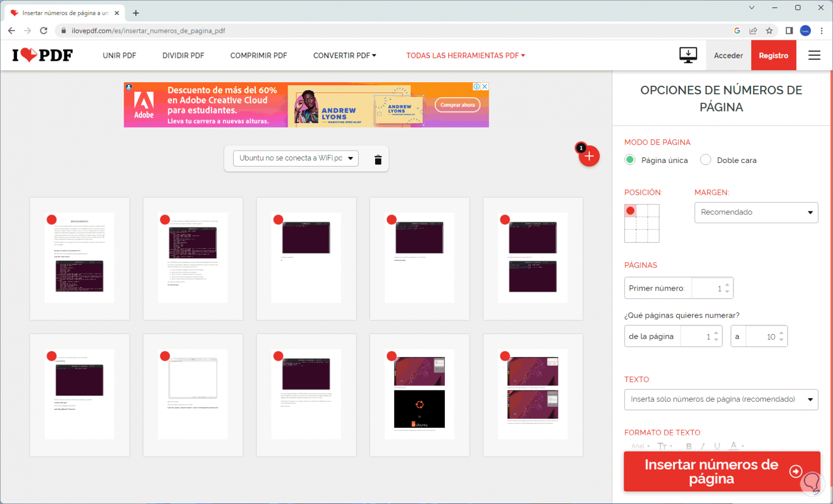The image size is (833, 504).
Task: Select bottom-right position in the grid
Action: 653,236
